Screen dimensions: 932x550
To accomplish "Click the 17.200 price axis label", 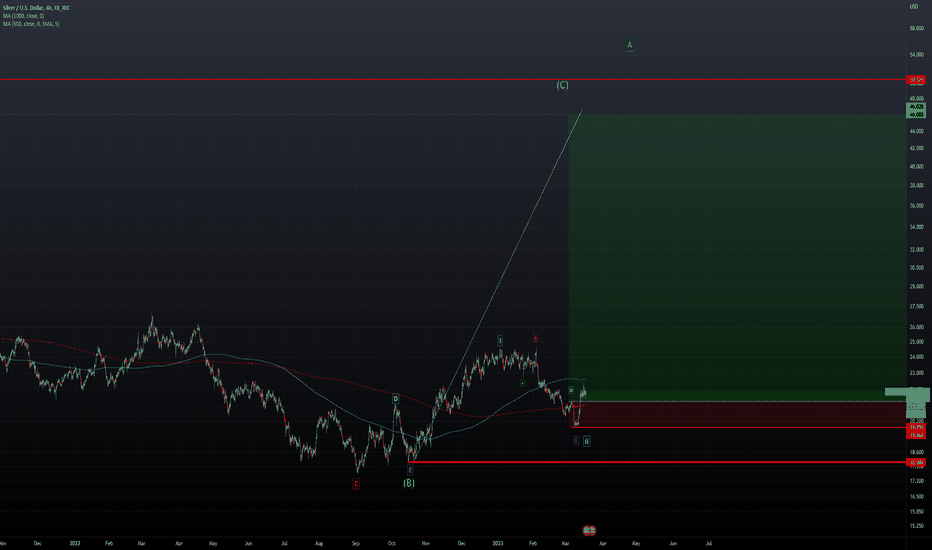I will [917, 480].
